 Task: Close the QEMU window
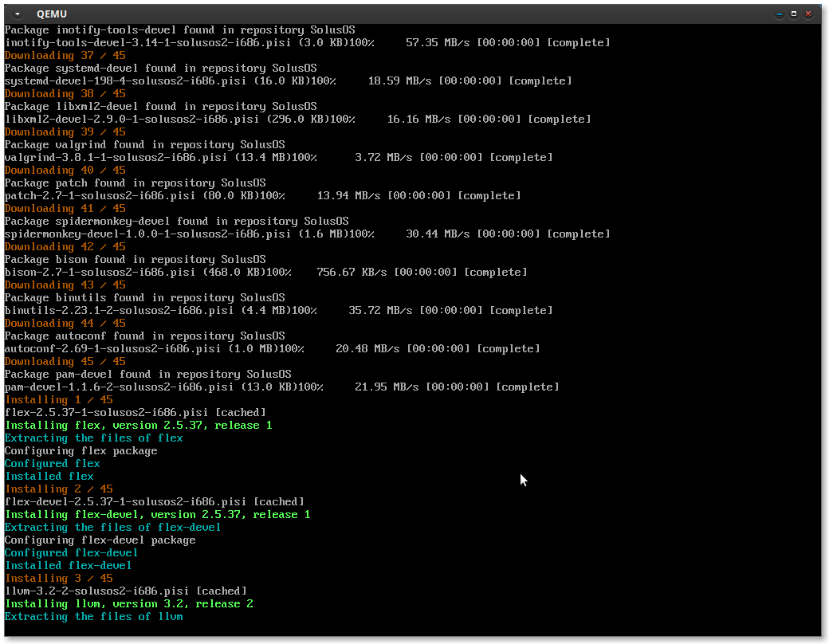(808, 14)
